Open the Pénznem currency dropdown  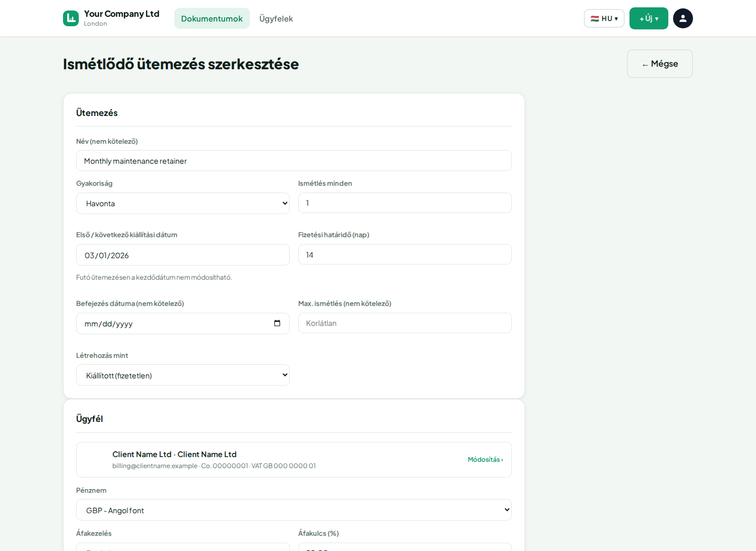tap(294, 510)
